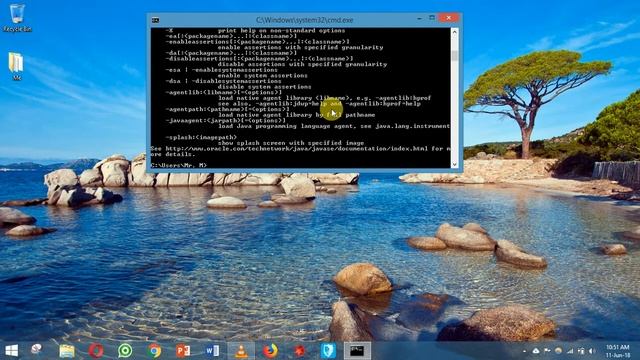Minimize the Command Prompt window
Image resolution: width=640 pixels, height=360 pixels.
[x=419, y=18]
